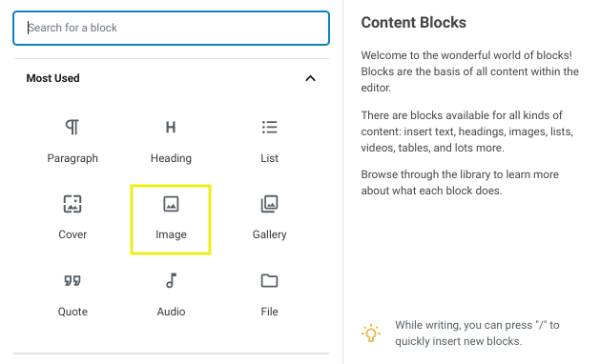Click the 'While writing, you can press' tip text
Viewport: 600px width, 364px height.
[477, 333]
